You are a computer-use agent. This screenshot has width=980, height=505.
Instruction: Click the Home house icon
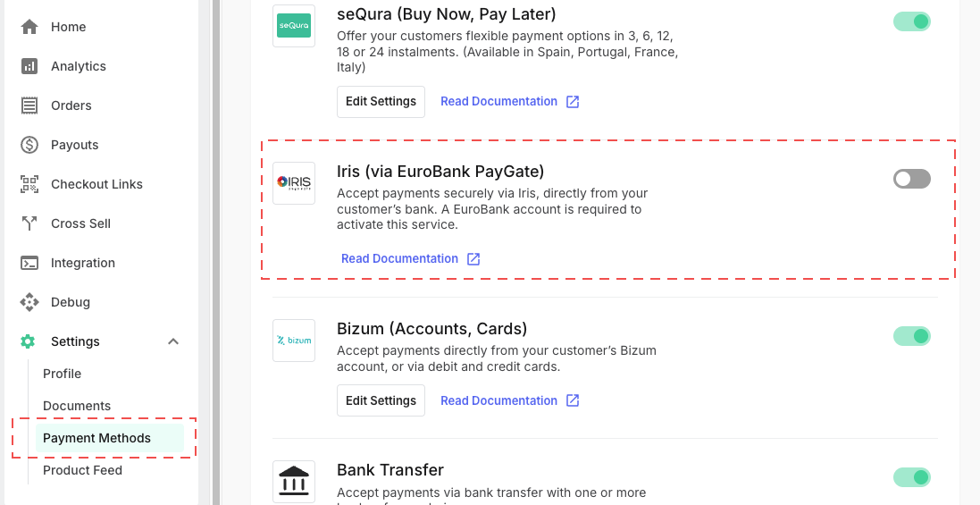point(29,27)
